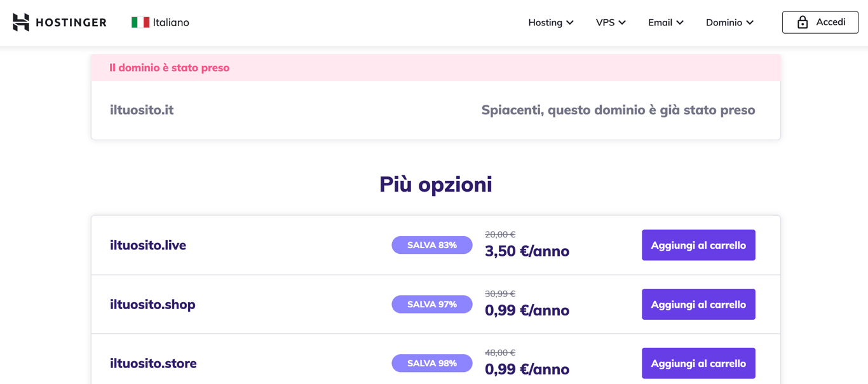The image size is (868, 384).
Task: Click the SALVA 97% badge
Action: pyautogui.click(x=432, y=304)
